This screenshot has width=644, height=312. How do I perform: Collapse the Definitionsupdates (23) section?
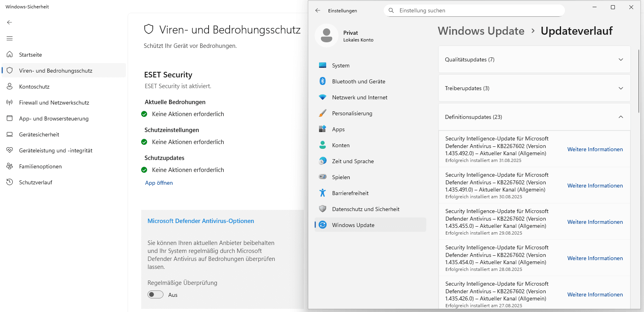[534, 117]
